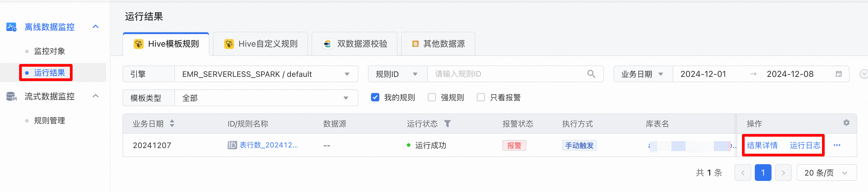Image resolution: width=868 pixels, height=192 pixels.
Task: Collapse the 离线数据监控 menu chevron
Action: pos(96,27)
